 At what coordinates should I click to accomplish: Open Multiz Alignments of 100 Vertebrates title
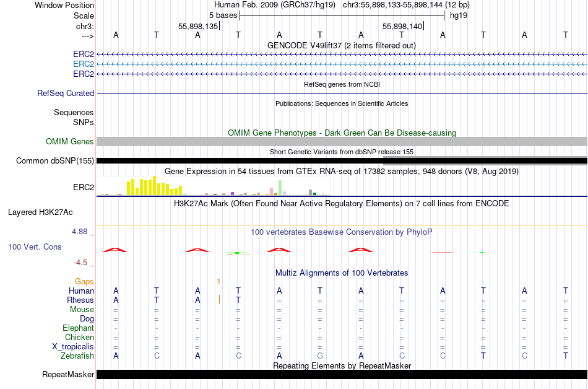tap(342, 273)
